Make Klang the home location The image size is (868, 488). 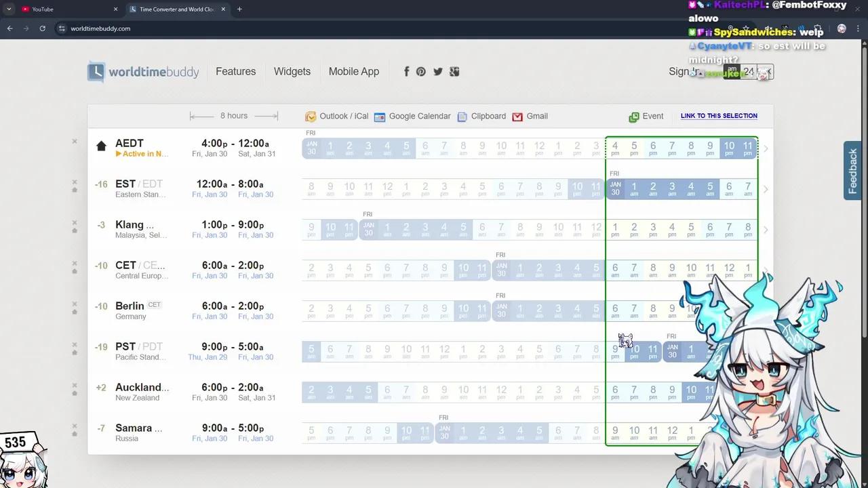75,230
